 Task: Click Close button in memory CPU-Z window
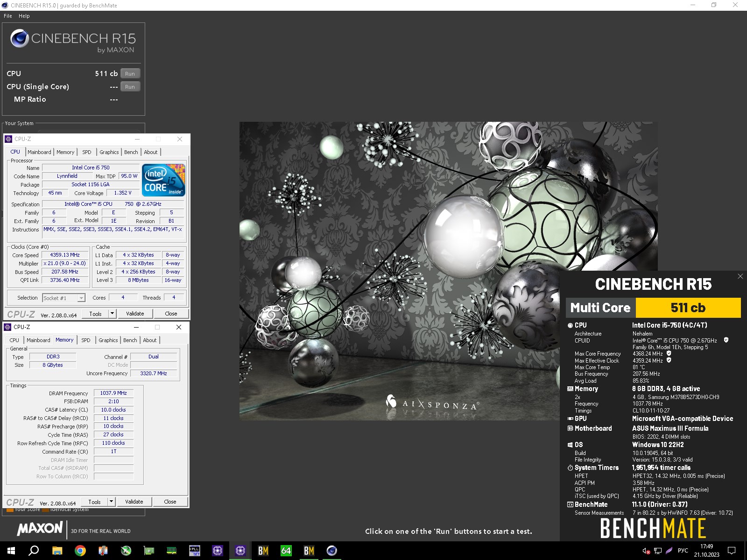pyautogui.click(x=170, y=502)
